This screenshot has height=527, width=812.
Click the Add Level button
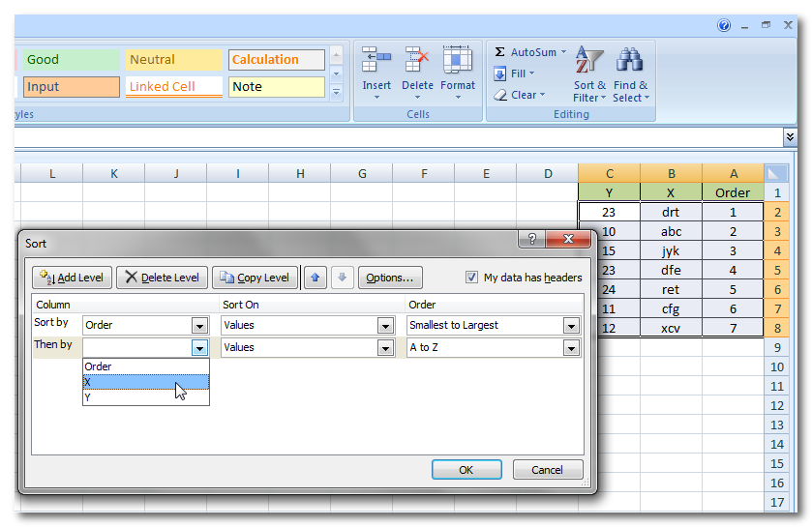point(73,278)
